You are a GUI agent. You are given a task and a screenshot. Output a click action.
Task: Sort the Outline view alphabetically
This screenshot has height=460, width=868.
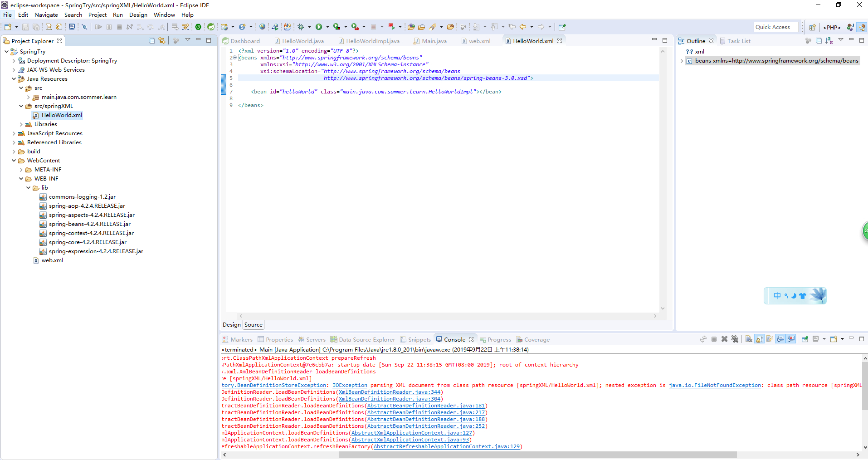click(x=829, y=41)
